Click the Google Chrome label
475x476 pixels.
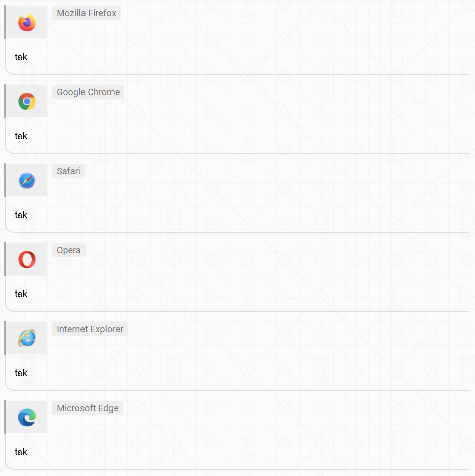click(88, 92)
